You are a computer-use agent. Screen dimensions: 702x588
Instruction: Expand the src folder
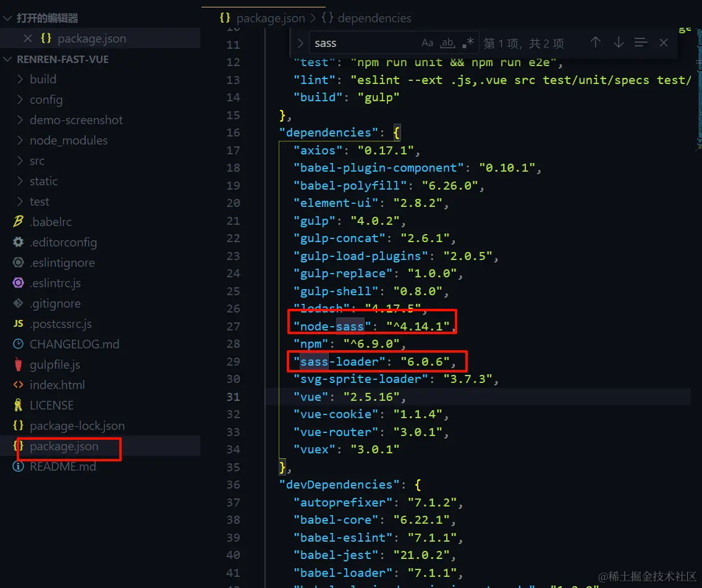click(20, 161)
